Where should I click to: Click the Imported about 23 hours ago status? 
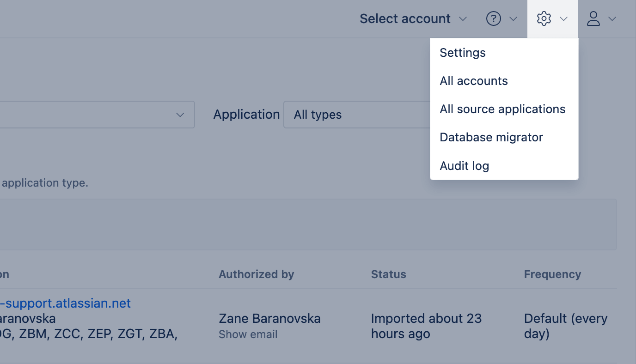pyautogui.click(x=426, y=326)
